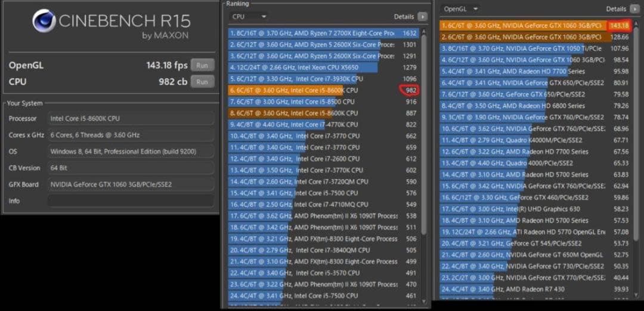Select the Intel Xeon CPU X5650 row
Image resolution: width=644 pixels, height=311 pixels.
click(324, 67)
